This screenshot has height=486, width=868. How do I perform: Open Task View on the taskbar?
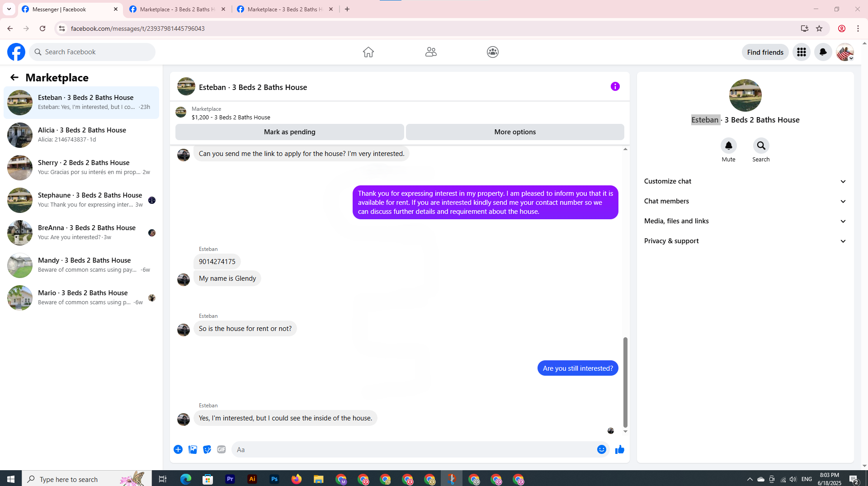163,479
